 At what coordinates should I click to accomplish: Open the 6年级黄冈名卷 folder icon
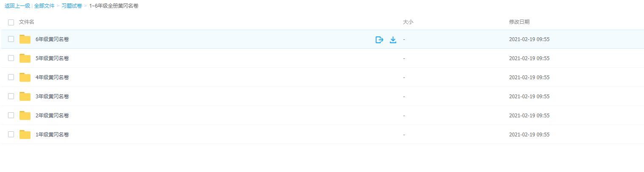(25, 39)
